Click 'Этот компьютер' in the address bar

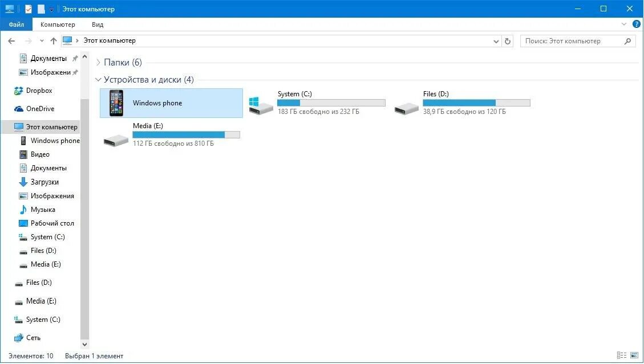pyautogui.click(x=110, y=40)
